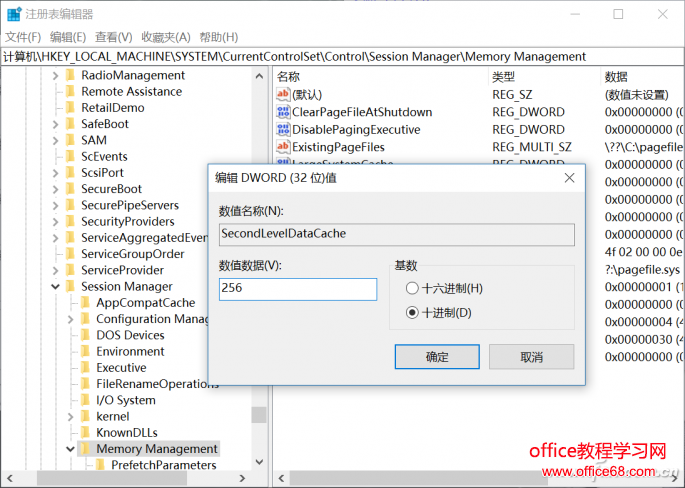Open the 文件(F) menu

23,37
